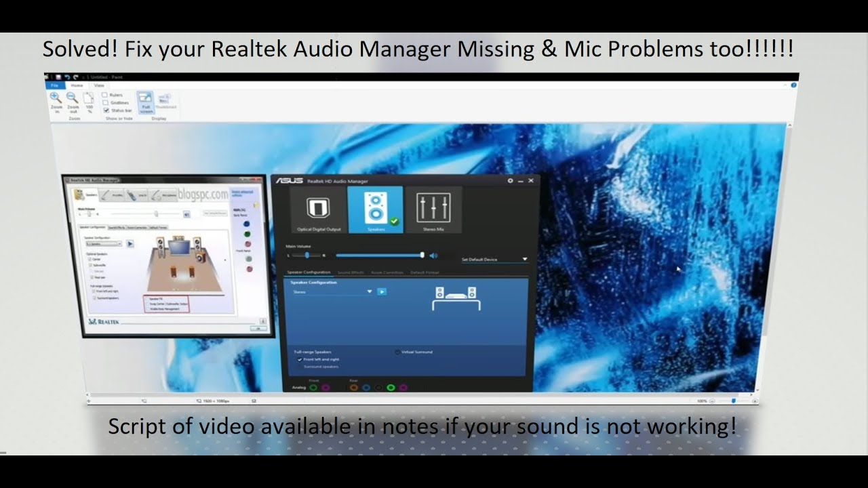
Task: Toggle Front left and right checkbox
Action: click(300, 359)
